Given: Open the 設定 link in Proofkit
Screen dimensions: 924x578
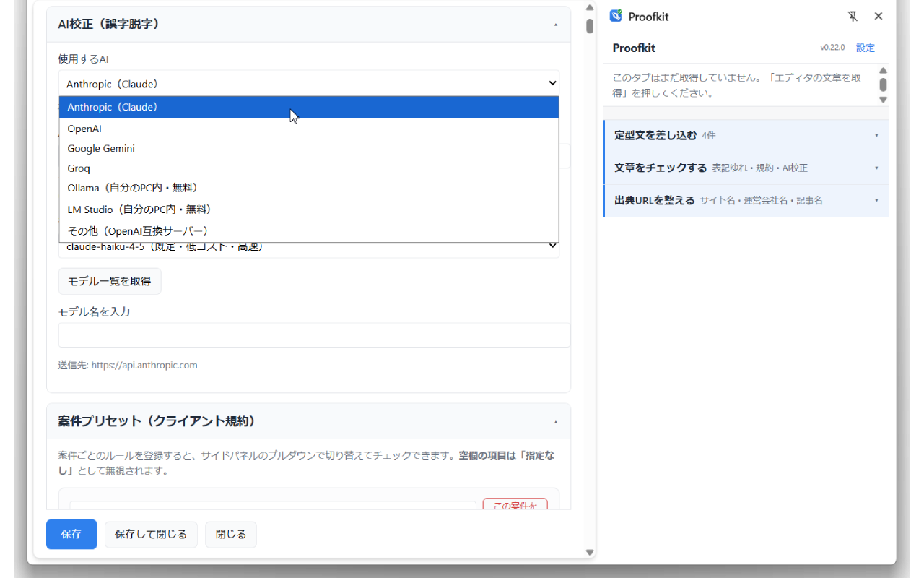Looking at the screenshot, I should point(866,48).
